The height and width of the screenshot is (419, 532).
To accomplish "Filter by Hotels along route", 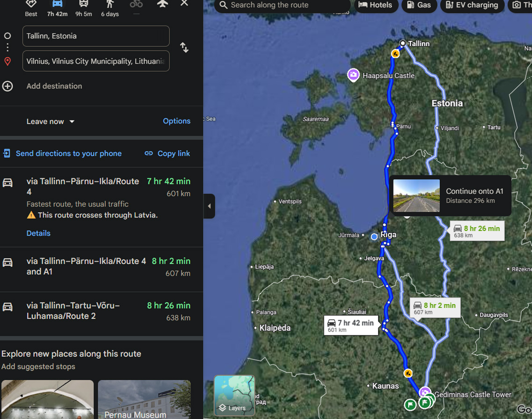I will (375, 5).
